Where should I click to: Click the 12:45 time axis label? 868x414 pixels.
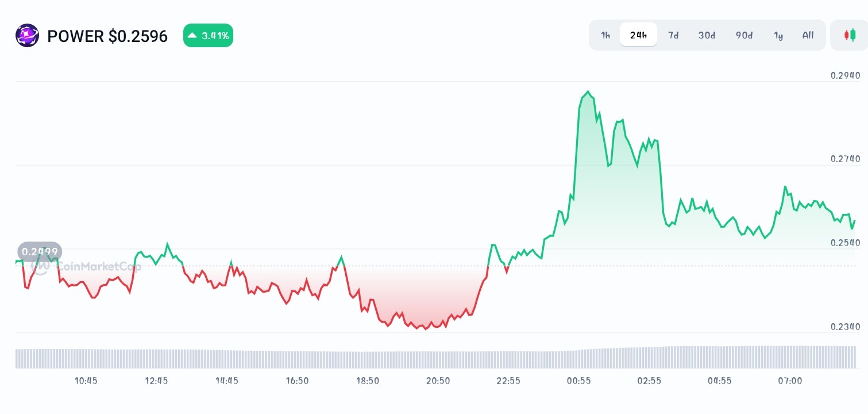pos(156,381)
